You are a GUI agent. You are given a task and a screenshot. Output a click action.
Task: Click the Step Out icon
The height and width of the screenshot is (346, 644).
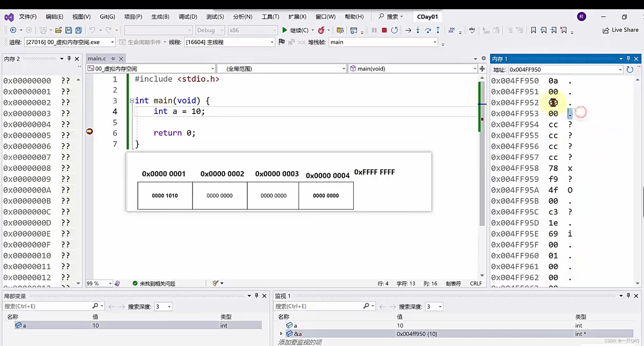tap(438, 30)
